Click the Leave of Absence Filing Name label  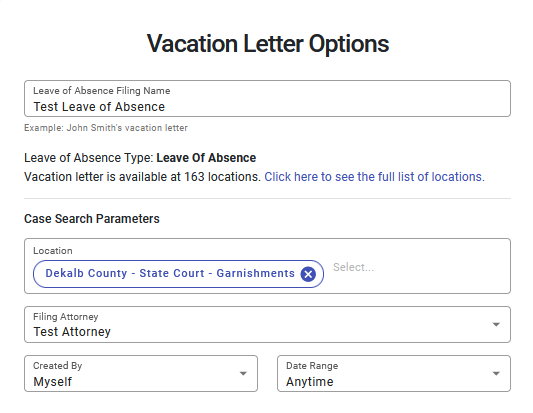[x=102, y=91]
